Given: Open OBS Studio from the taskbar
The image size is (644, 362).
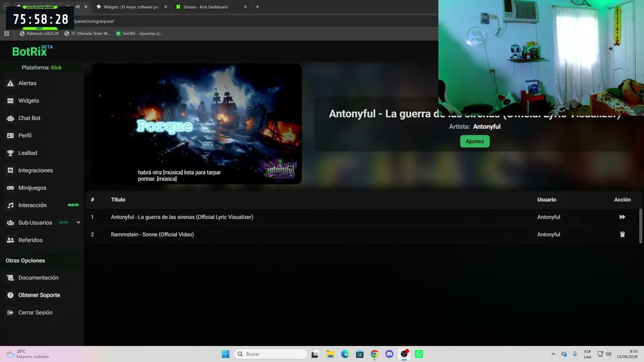Looking at the screenshot, I should pyautogui.click(x=404, y=354).
